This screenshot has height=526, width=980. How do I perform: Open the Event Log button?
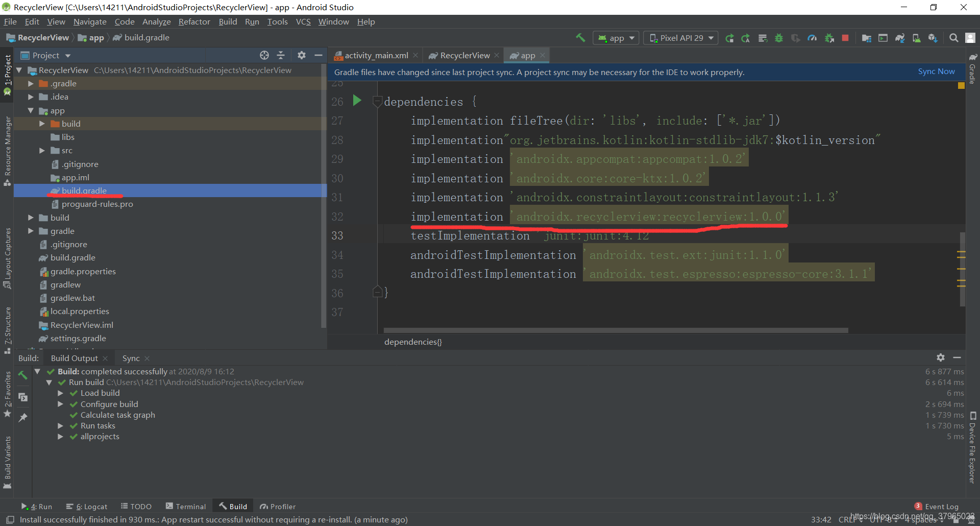937,507
